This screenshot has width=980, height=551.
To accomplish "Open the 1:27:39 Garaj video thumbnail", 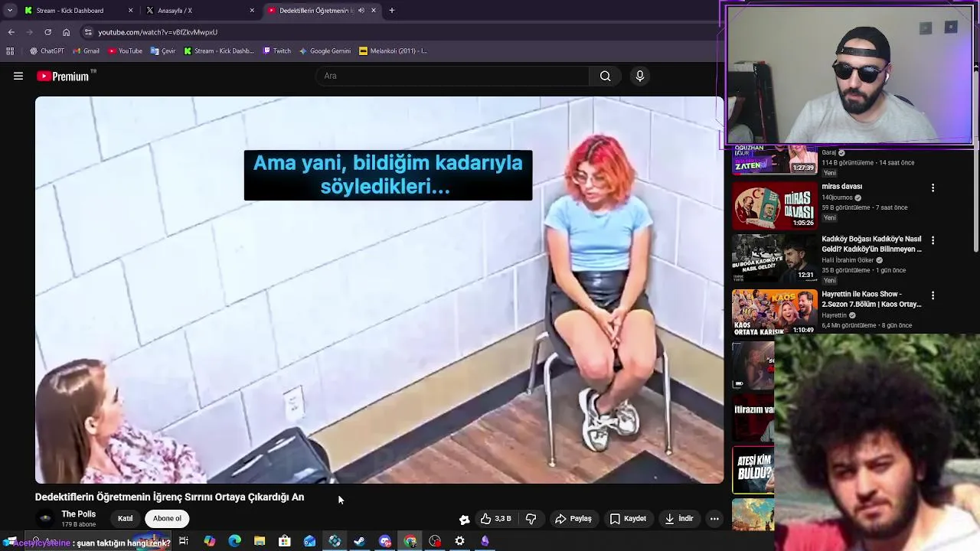I will pos(775,160).
